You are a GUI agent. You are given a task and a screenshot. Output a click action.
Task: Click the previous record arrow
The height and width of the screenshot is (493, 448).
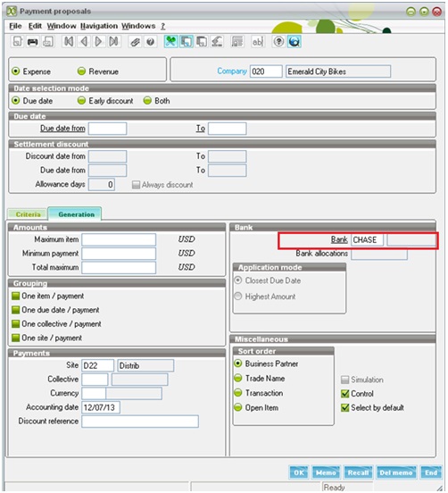(x=84, y=41)
